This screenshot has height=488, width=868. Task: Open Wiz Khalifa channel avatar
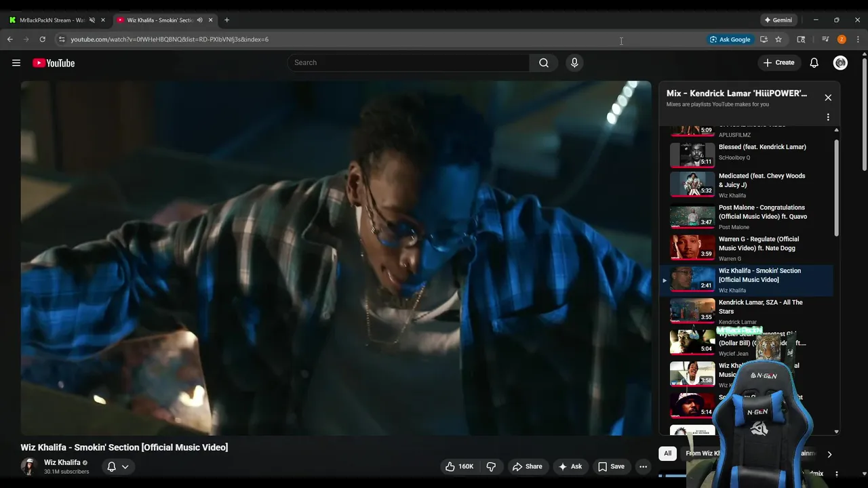tap(28, 466)
